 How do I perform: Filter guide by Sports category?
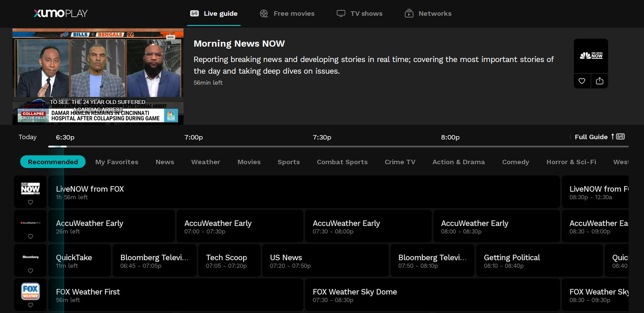[289, 162]
